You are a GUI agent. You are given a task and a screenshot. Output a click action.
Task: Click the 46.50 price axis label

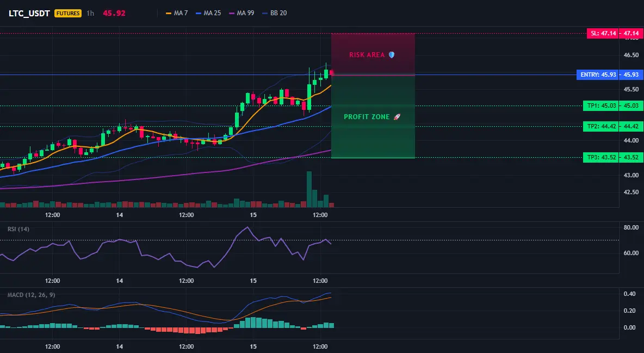pos(631,54)
